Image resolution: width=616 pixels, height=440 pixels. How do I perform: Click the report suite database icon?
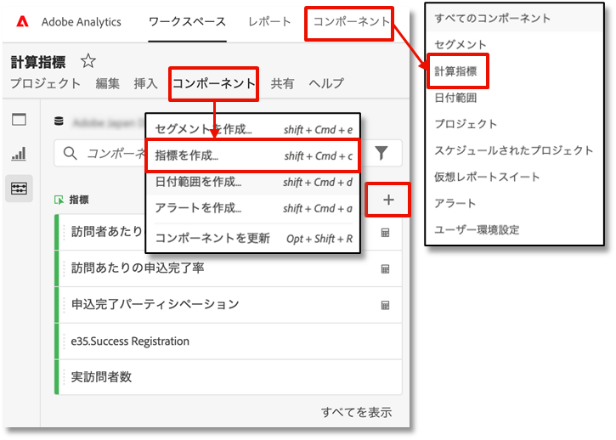[59, 120]
